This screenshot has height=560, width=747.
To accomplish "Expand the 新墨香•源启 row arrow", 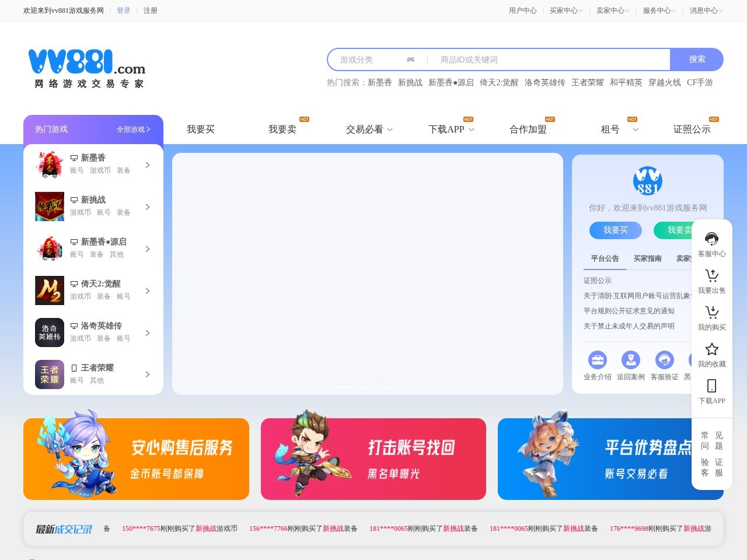I will [148, 249].
